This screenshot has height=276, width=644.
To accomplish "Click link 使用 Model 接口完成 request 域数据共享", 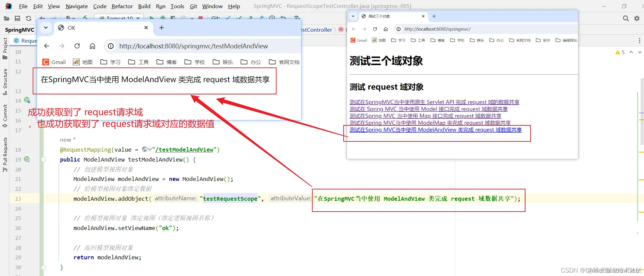I will pos(428,109).
